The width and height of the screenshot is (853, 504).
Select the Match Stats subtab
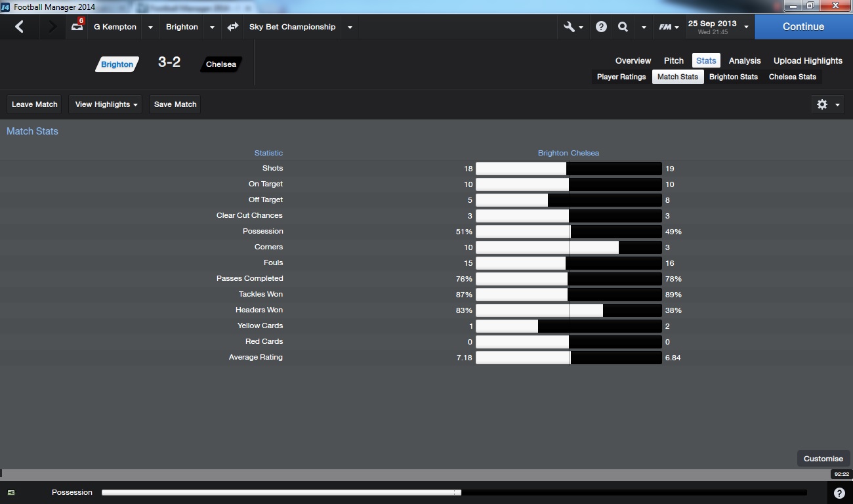678,77
